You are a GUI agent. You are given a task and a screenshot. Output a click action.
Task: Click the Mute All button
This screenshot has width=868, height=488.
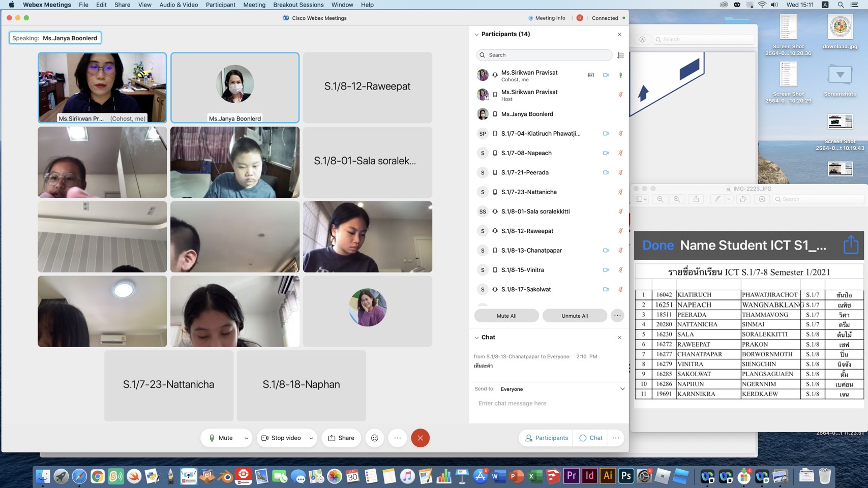pos(506,316)
